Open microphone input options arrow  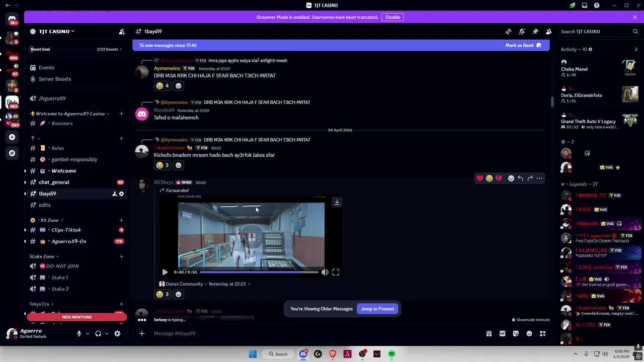point(87,333)
